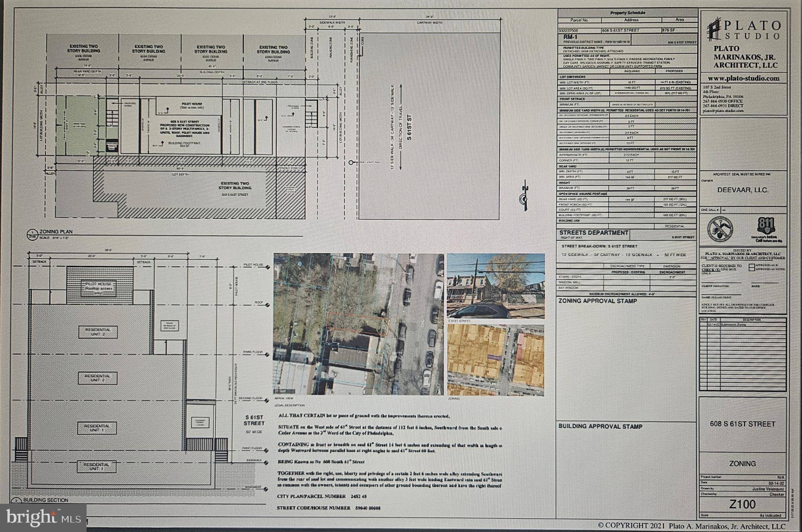Screen dimensions: 802x532
Task: Click 'S 61ST STREET 50' WIDE' section label
Action: pos(254,424)
